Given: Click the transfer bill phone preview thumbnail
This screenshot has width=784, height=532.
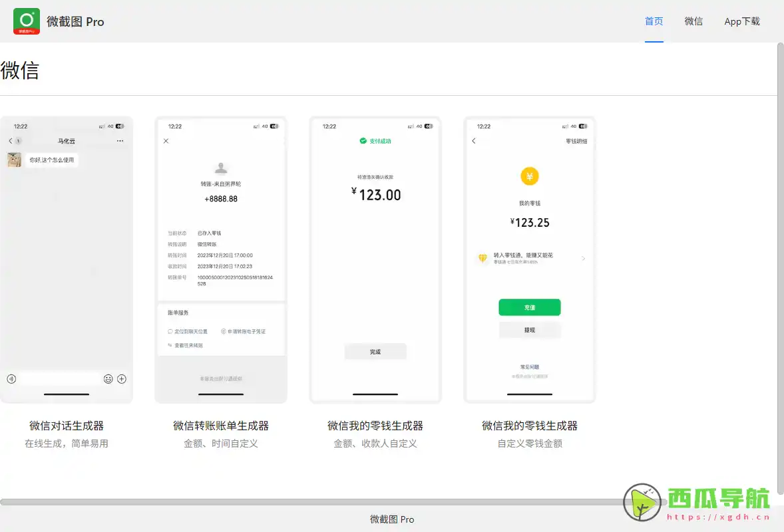Looking at the screenshot, I should coord(221,260).
